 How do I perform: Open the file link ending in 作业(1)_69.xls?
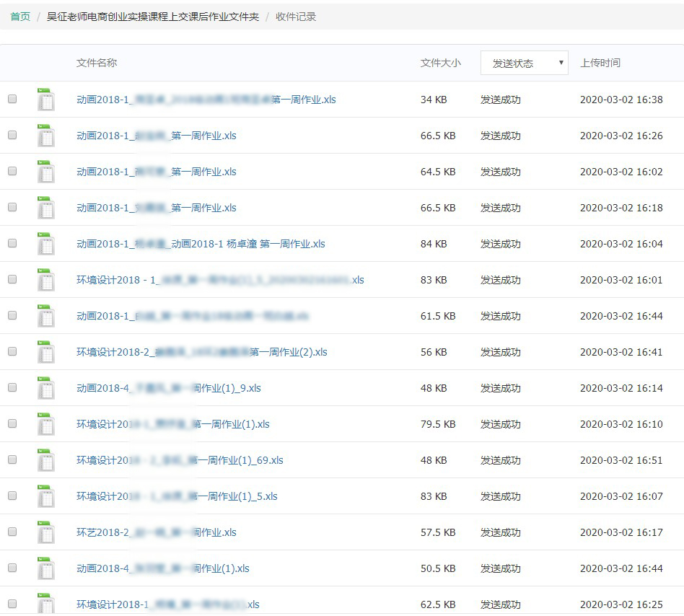[180, 460]
